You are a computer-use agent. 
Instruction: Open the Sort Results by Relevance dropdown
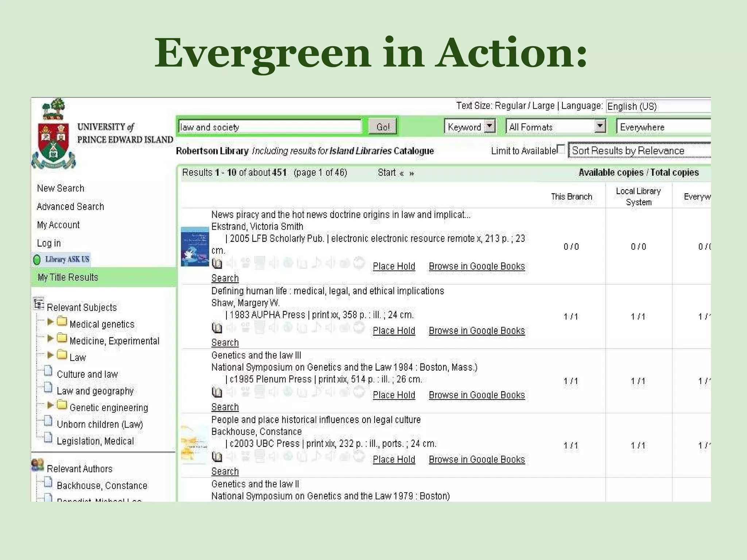pos(640,150)
